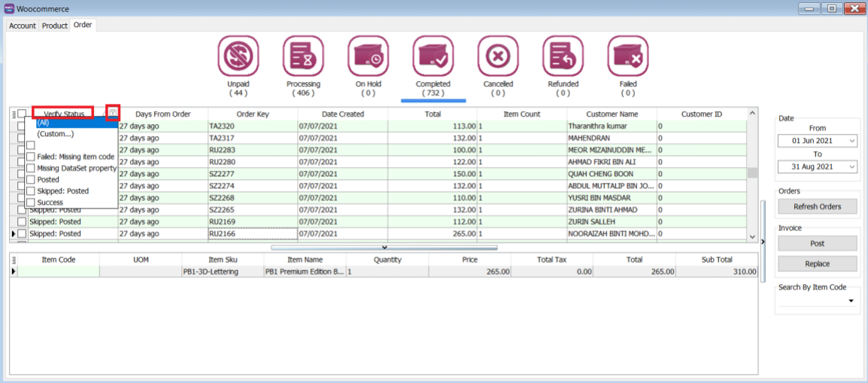Expand the To date dropdown
Screen dimensions: 868x383
click(x=851, y=167)
